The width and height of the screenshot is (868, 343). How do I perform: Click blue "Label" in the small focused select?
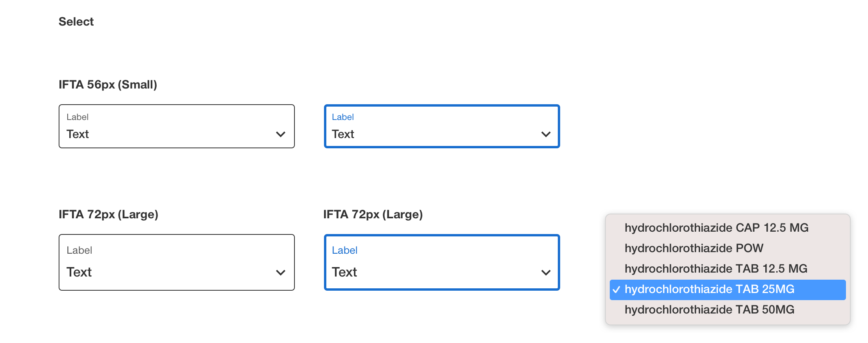tap(342, 117)
